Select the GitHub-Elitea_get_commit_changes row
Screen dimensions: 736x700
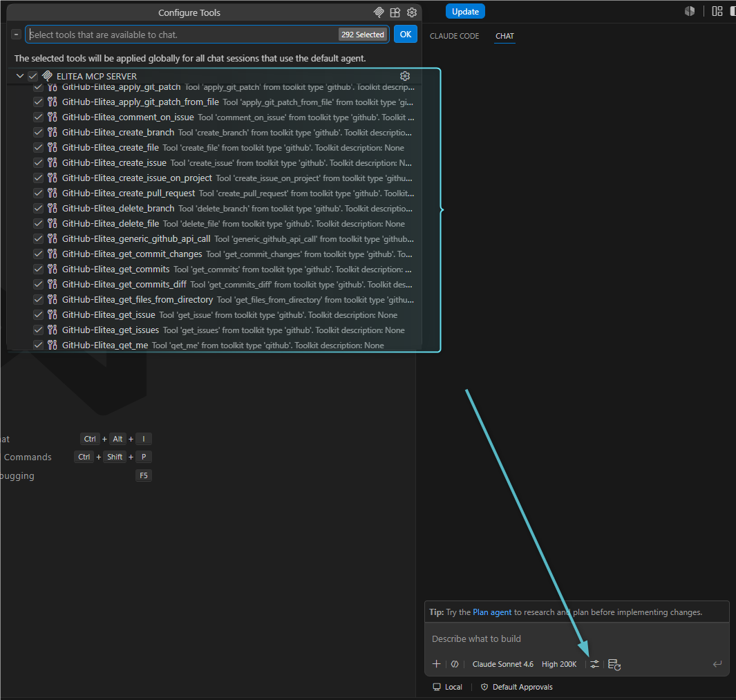[x=214, y=254]
